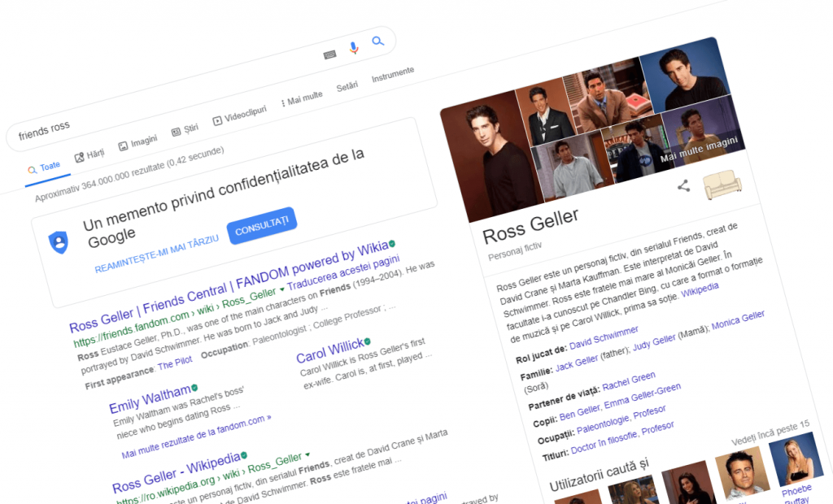Open Ross Geller - Wikipedia result
Screen dimensions: 833x504
coord(176,472)
